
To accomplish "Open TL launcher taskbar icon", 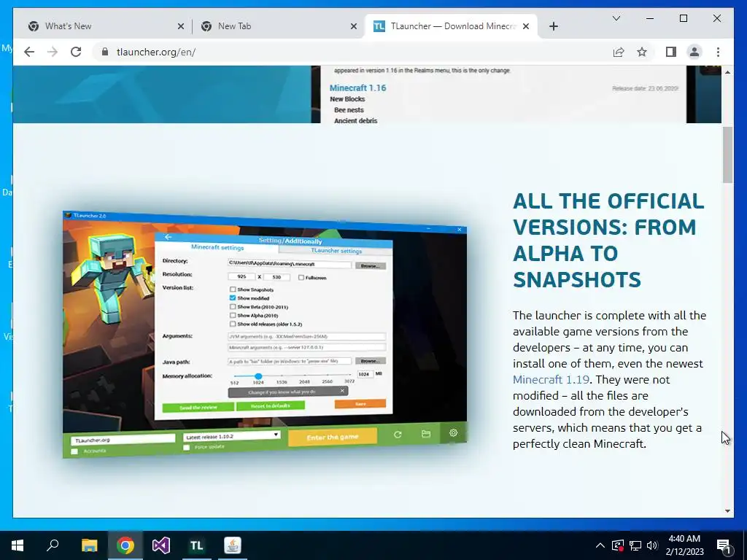I will click(197, 545).
